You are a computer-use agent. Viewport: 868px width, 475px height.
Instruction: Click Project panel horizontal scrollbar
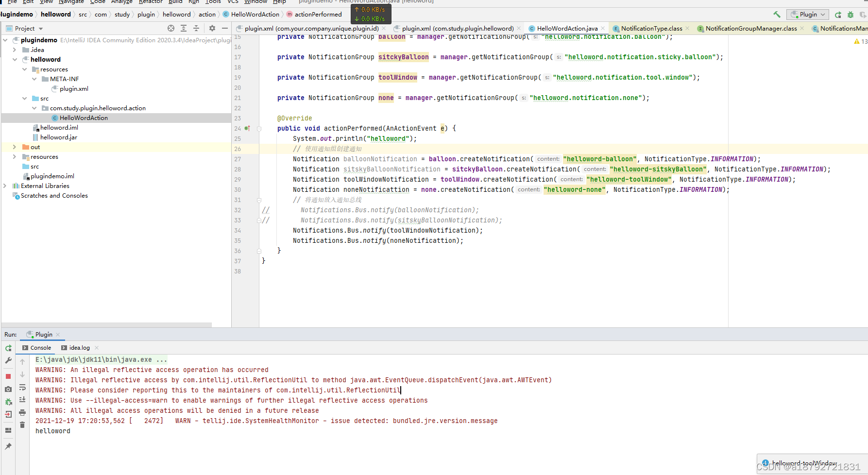coord(107,324)
